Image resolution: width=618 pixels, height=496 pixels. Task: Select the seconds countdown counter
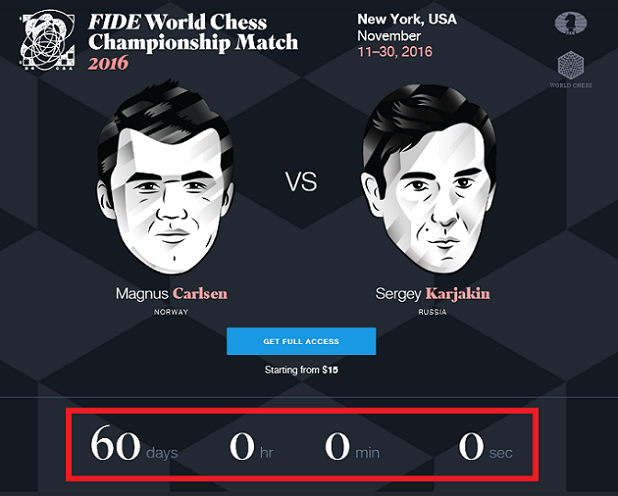point(485,445)
